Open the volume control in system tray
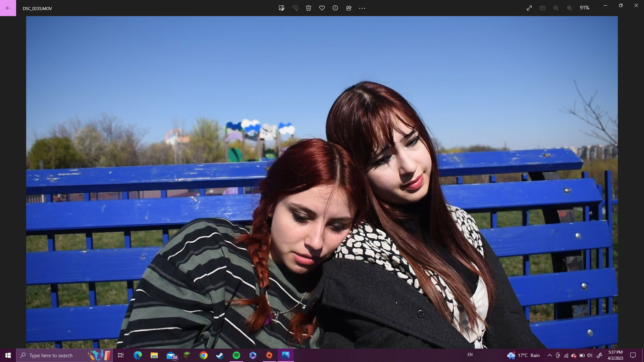The height and width of the screenshot is (362, 644). [x=590, y=355]
